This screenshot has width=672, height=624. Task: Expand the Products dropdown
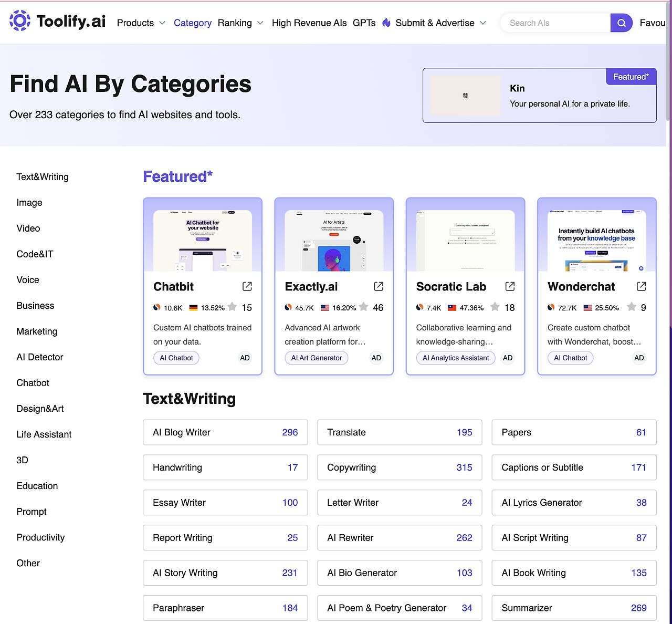pyautogui.click(x=141, y=23)
